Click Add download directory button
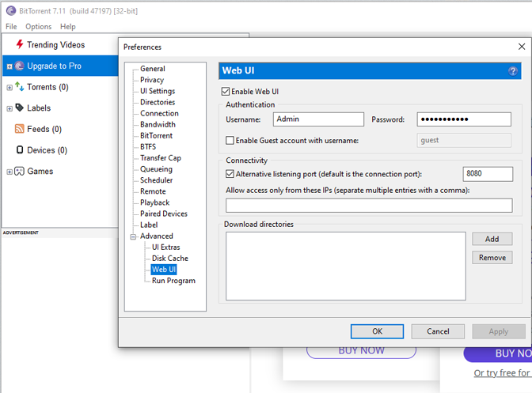This screenshot has height=393, width=532. pos(492,239)
